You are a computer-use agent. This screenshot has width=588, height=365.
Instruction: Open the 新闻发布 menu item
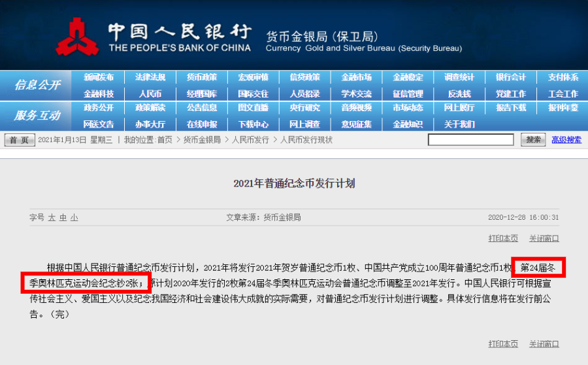coord(99,77)
